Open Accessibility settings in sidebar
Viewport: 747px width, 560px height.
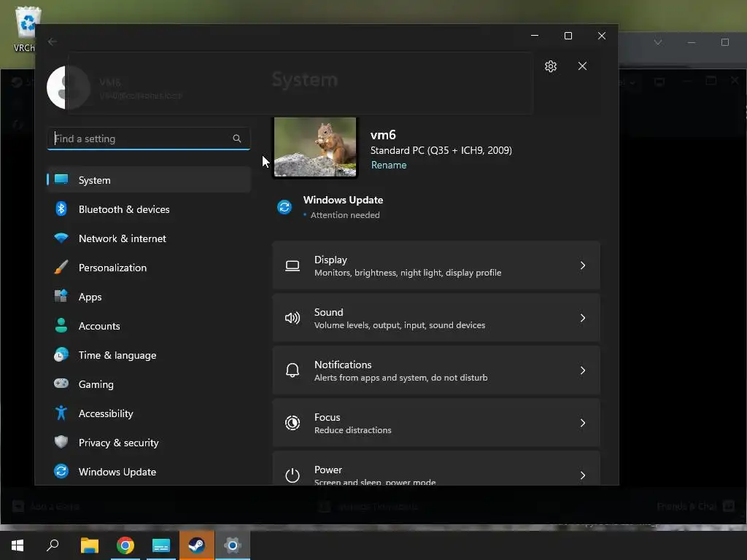[149, 413]
